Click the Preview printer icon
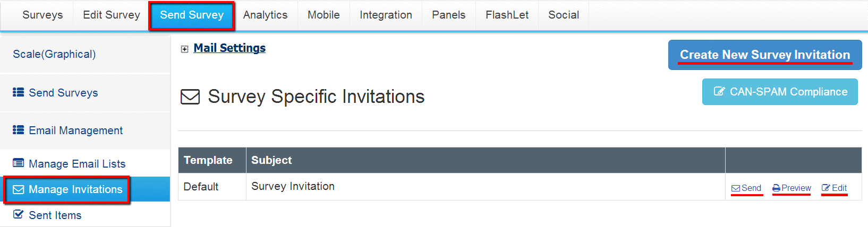 [x=776, y=188]
